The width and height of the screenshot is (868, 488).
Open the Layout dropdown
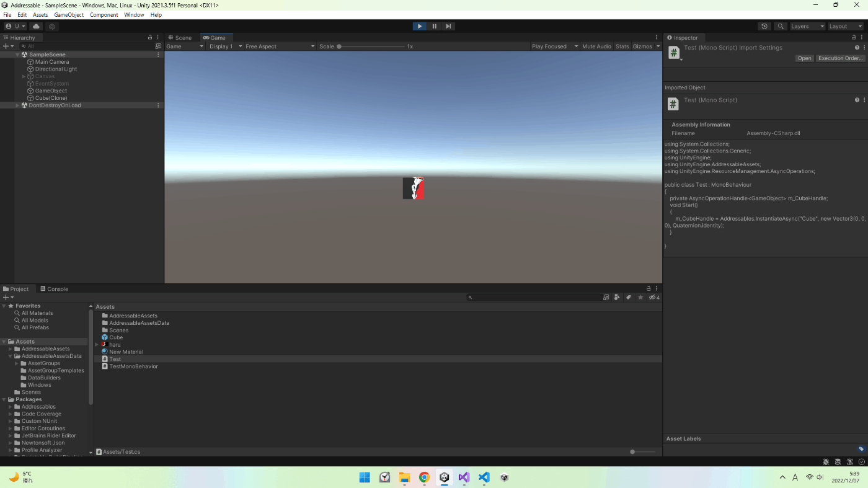pos(846,27)
